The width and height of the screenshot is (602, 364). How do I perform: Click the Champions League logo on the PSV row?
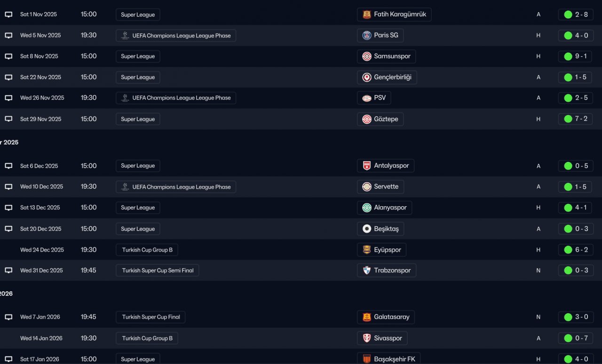pyautogui.click(x=125, y=98)
